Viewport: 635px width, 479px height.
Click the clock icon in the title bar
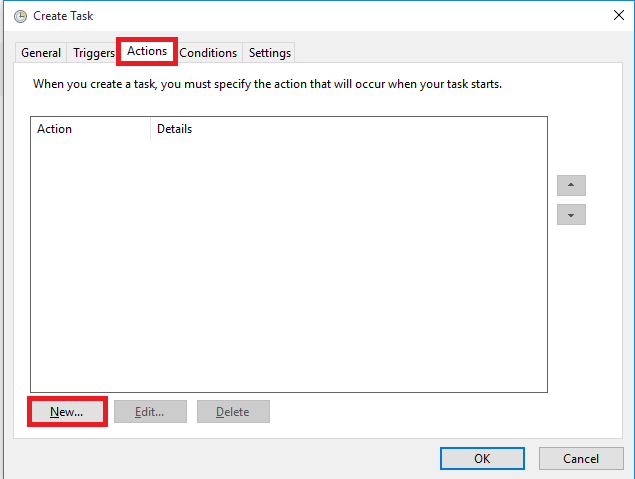click(x=20, y=16)
